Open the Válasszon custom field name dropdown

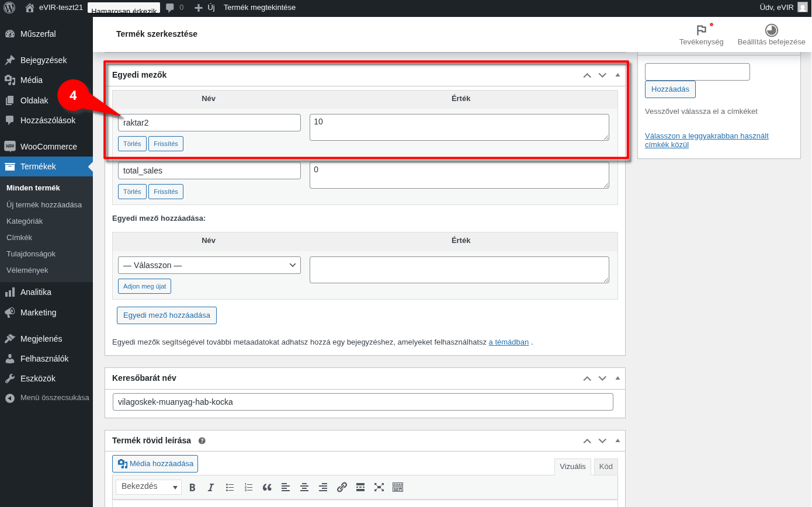(209, 265)
